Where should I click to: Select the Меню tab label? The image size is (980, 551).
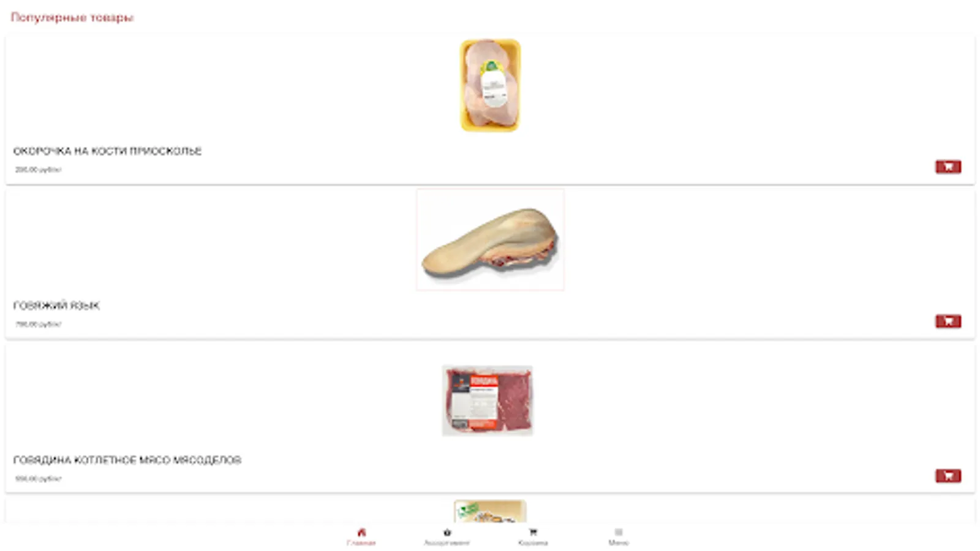[619, 543]
